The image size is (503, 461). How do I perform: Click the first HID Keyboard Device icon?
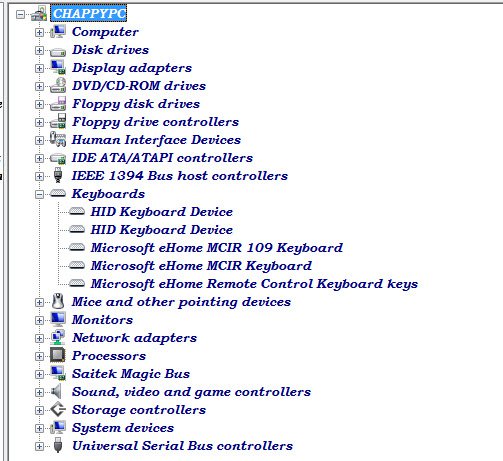pyautogui.click(x=77, y=212)
